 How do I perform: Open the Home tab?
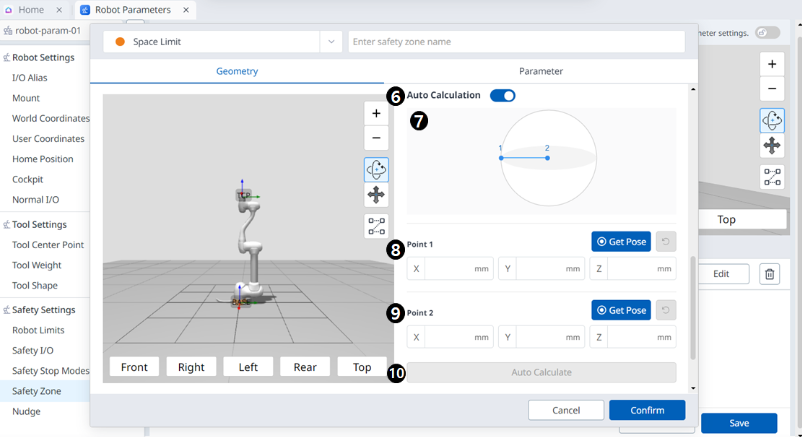[31, 10]
